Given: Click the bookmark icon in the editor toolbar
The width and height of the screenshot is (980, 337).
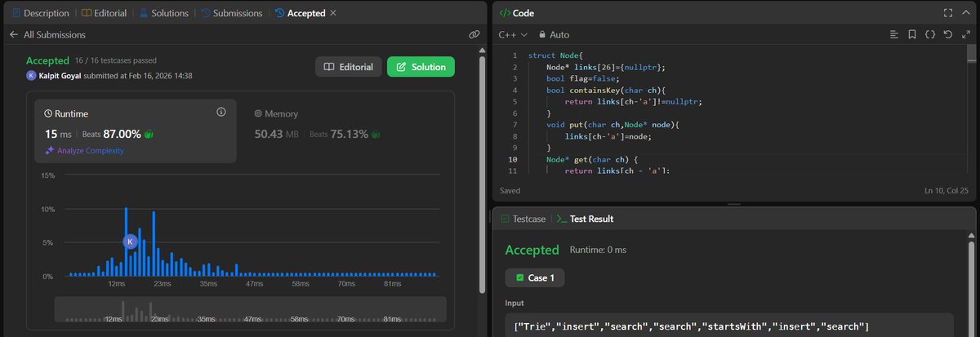Looking at the screenshot, I should (911, 35).
